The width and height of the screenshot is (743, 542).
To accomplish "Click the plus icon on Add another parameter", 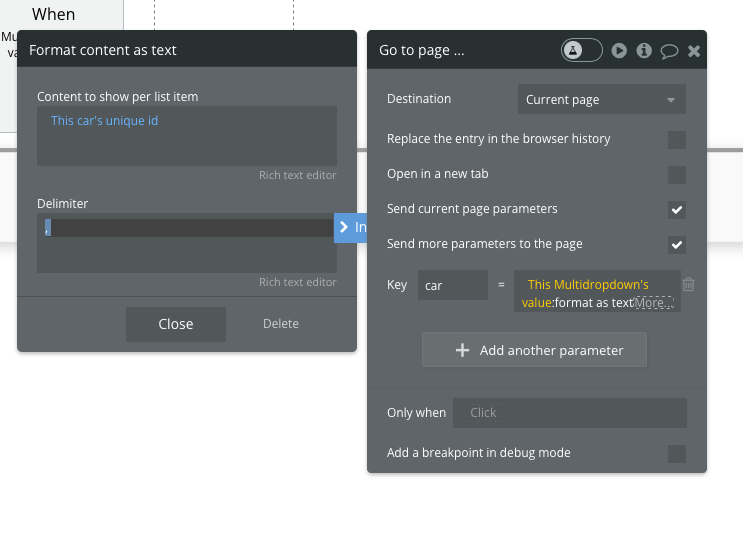I will 462,350.
